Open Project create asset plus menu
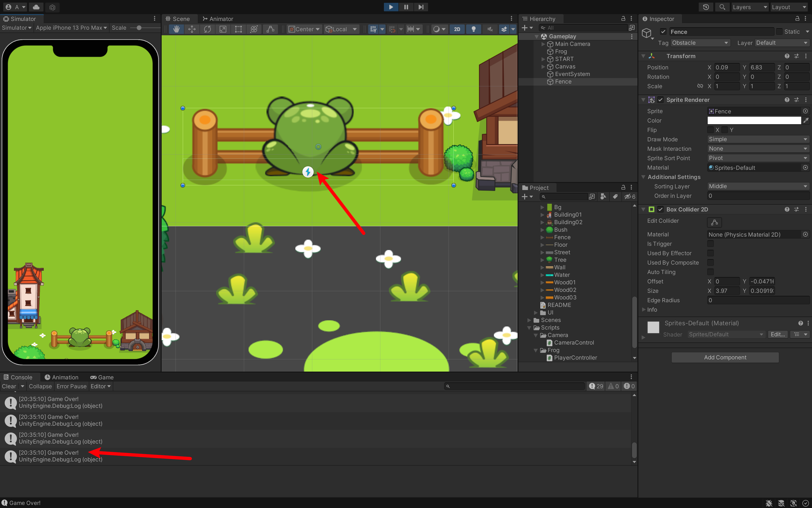 [x=527, y=197]
